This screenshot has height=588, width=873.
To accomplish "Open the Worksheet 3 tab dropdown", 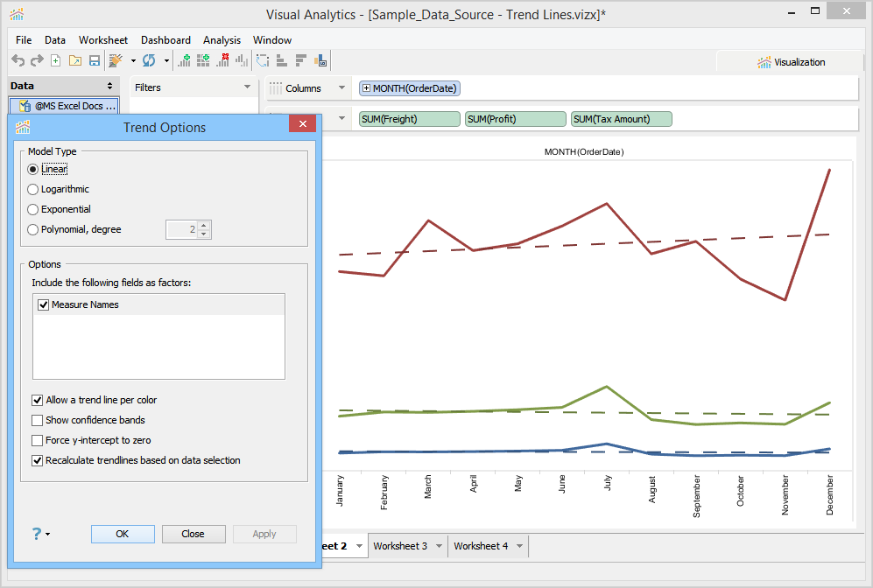I will [439, 546].
